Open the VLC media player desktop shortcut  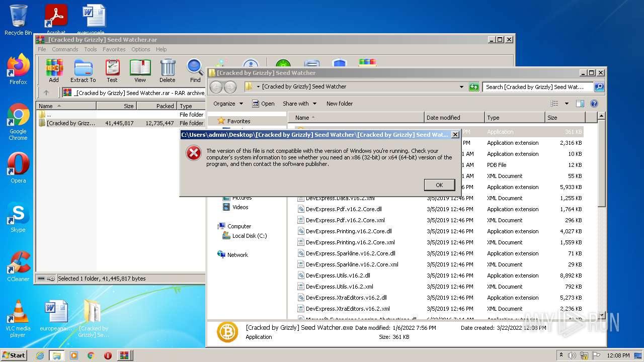coord(18,319)
